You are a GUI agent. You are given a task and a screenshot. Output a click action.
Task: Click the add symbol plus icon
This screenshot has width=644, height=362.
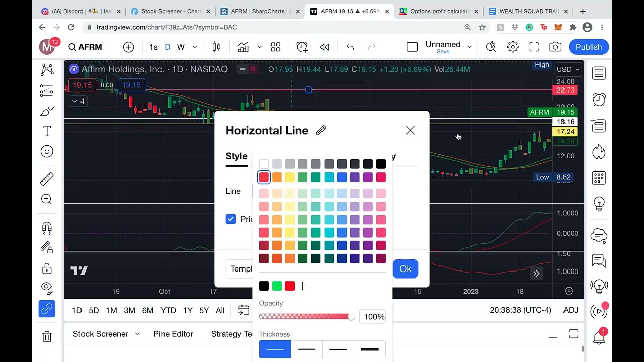click(x=129, y=47)
